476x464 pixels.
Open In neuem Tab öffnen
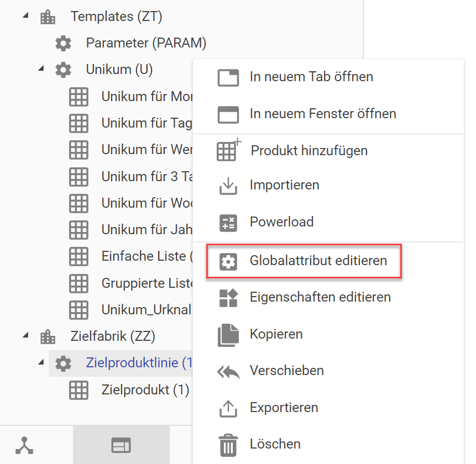(311, 77)
